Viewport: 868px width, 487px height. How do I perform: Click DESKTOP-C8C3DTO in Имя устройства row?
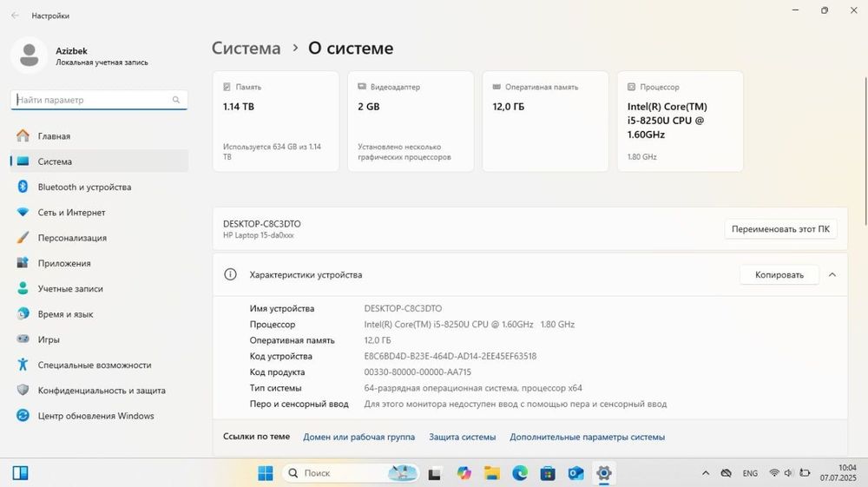click(403, 309)
